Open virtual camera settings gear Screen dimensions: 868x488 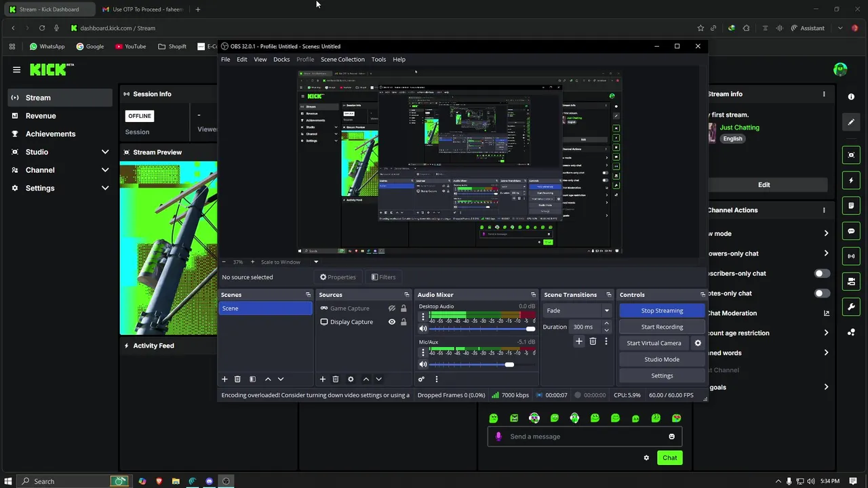698,343
